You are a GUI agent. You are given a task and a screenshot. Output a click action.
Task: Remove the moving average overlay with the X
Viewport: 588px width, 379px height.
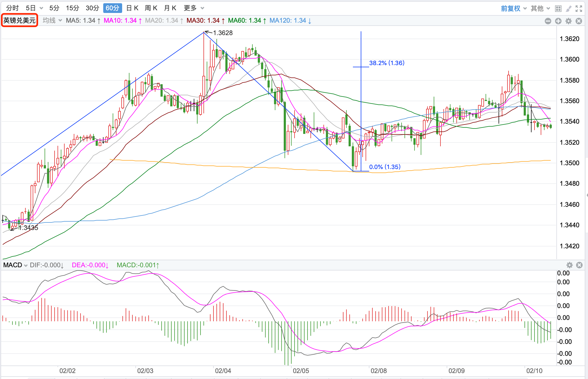point(579,21)
